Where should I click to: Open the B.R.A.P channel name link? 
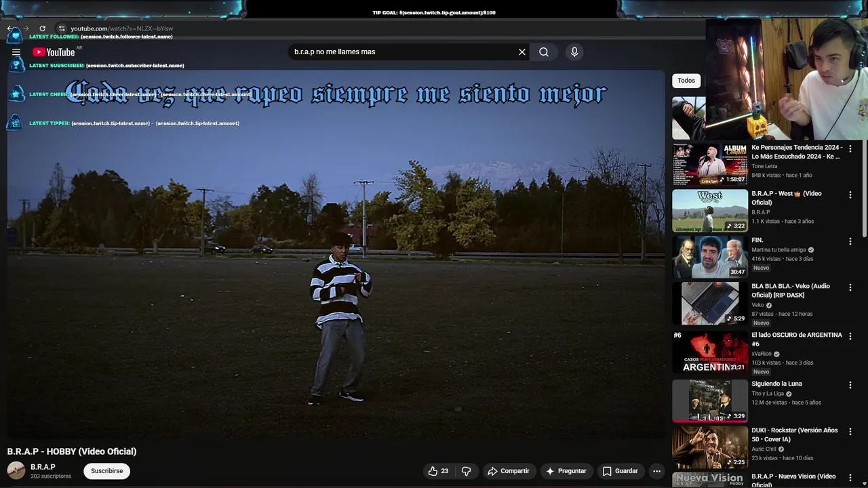pyautogui.click(x=43, y=467)
